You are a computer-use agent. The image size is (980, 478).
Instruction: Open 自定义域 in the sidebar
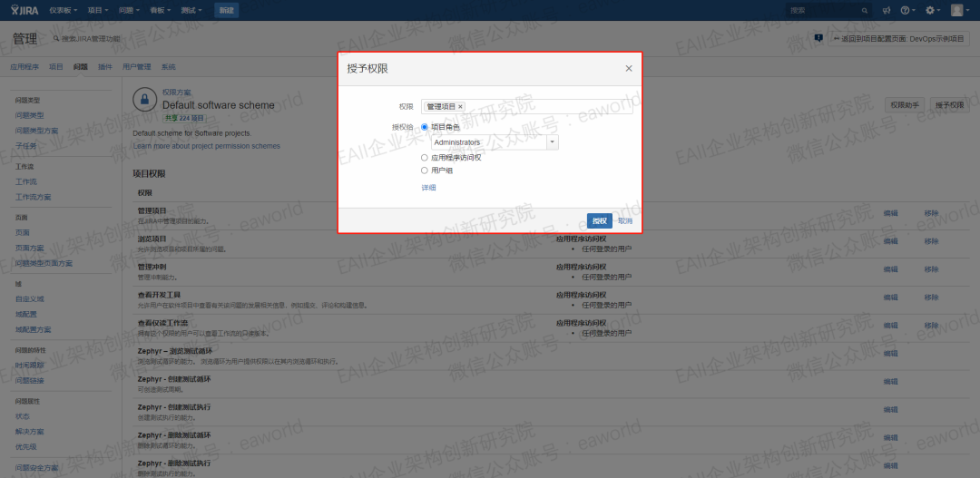(29, 298)
